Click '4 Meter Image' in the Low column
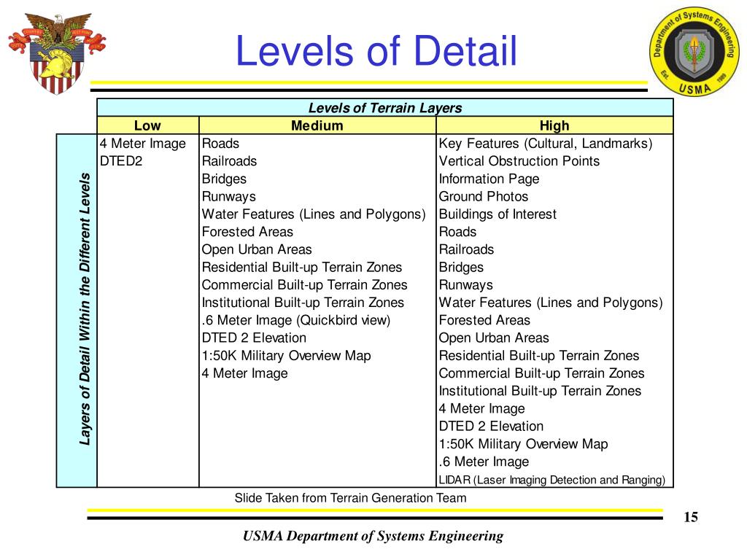747x560 pixels. pyautogui.click(x=143, y=144)
